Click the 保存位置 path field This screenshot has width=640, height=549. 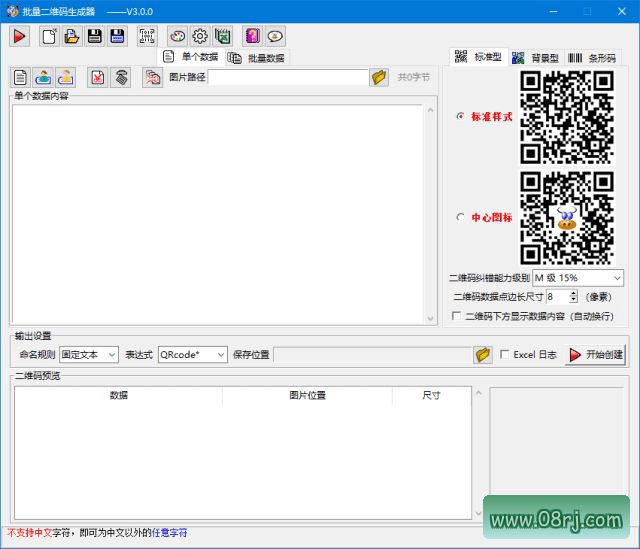(373, 355)
